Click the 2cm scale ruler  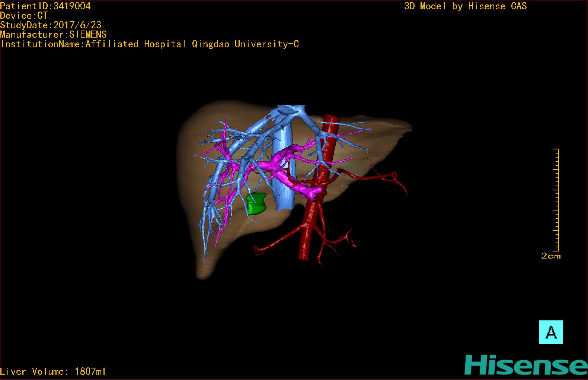(x=555, y=199)
